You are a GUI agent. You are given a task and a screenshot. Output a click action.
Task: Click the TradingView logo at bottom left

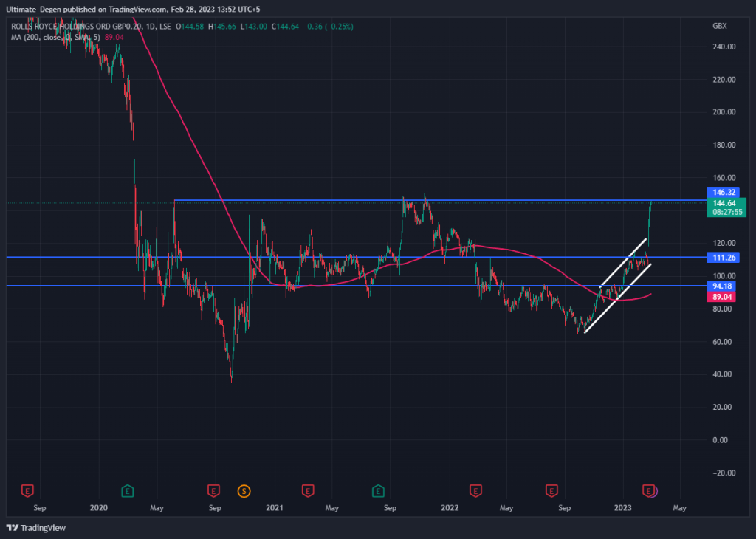coord(36,528)
